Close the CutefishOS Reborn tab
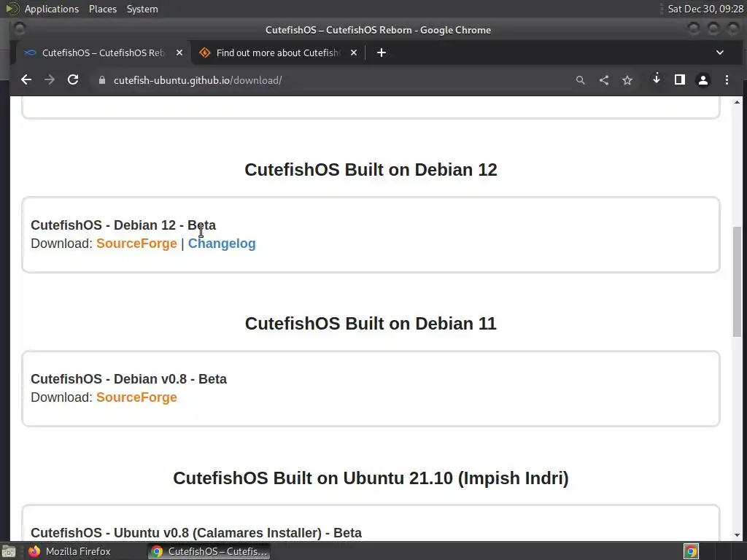Viewport: 747px width, 560px height. (179, 52)
